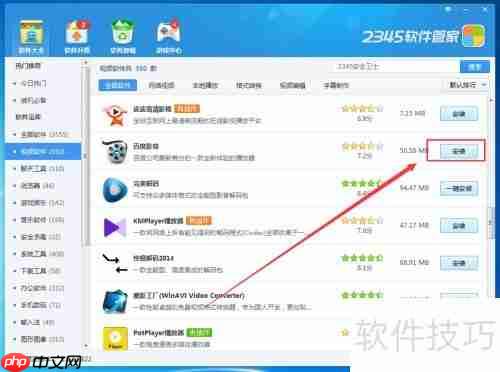The width and height of the screenshot is (500, 372).
Task: Select 办公软件 category in sidebar
Action: pos(42,288)
